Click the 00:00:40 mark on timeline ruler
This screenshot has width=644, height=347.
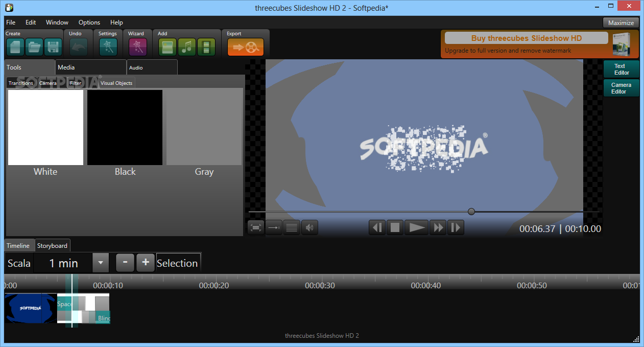pos(426,286)
